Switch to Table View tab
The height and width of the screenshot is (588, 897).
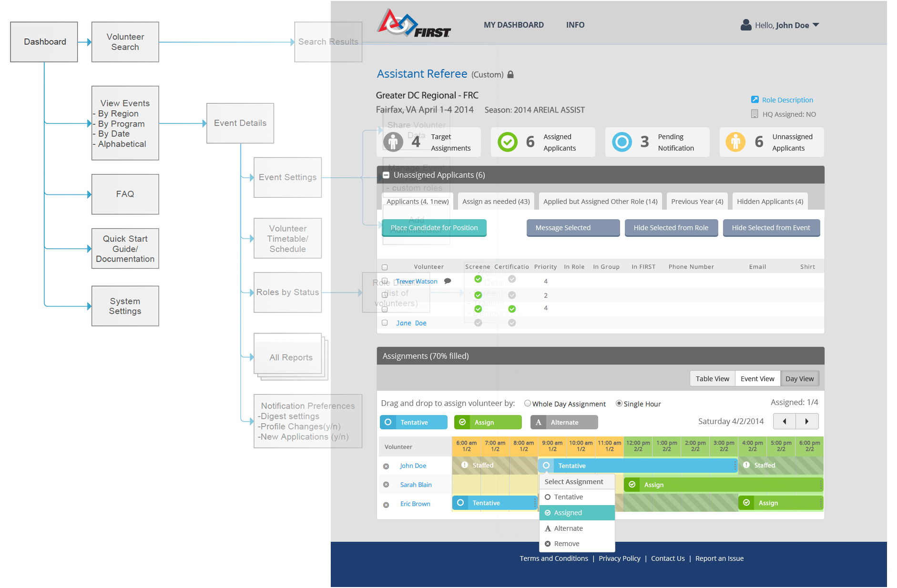pos(712,379)
